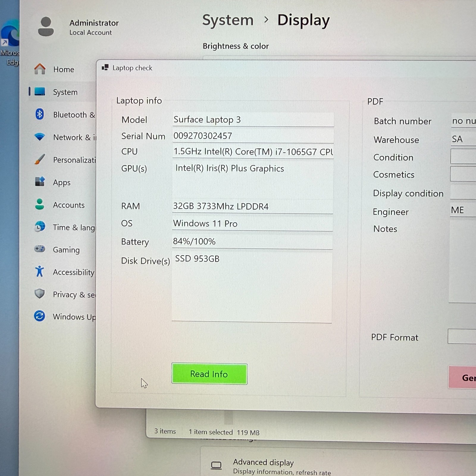The height and width of the screenshot is (476, 476).
Task: Open Personalization via the paintbrush icon
Action: pos(40,159)
